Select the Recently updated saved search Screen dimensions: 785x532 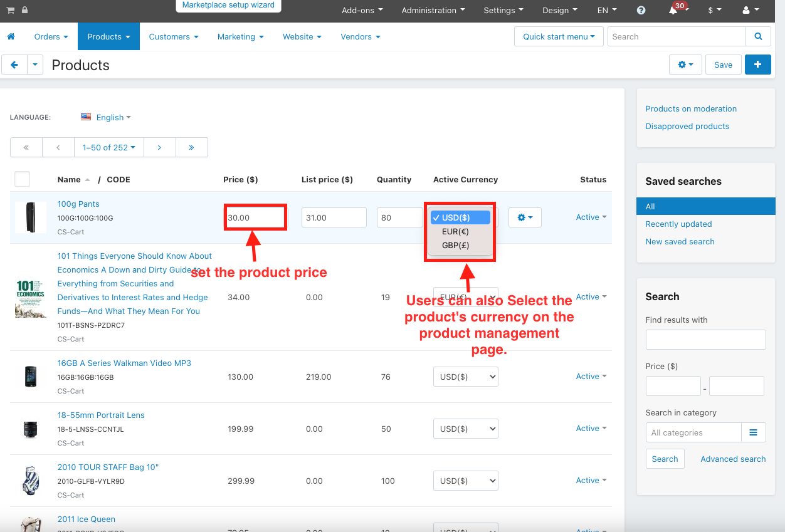(x=678, y=224)
